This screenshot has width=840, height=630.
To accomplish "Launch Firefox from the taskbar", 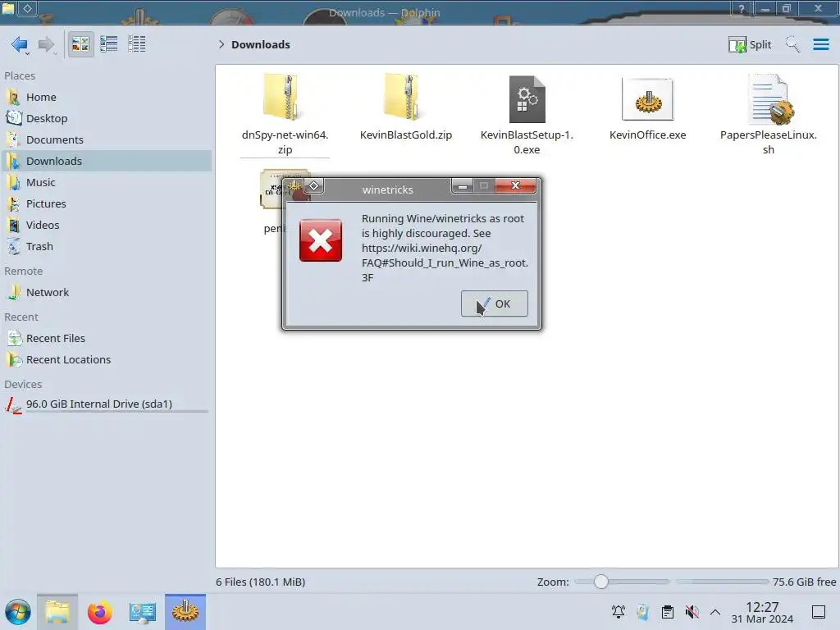I will click(x=99, y=612).
